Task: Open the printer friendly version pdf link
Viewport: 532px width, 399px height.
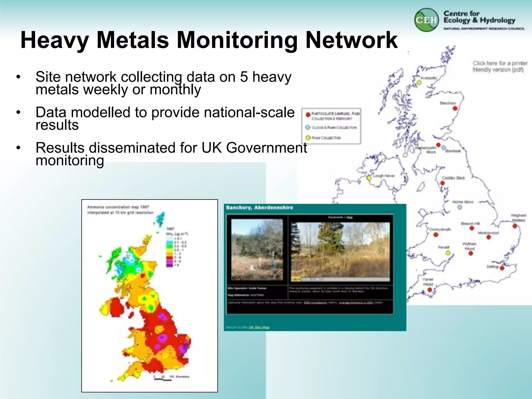Action: point(500,66)
